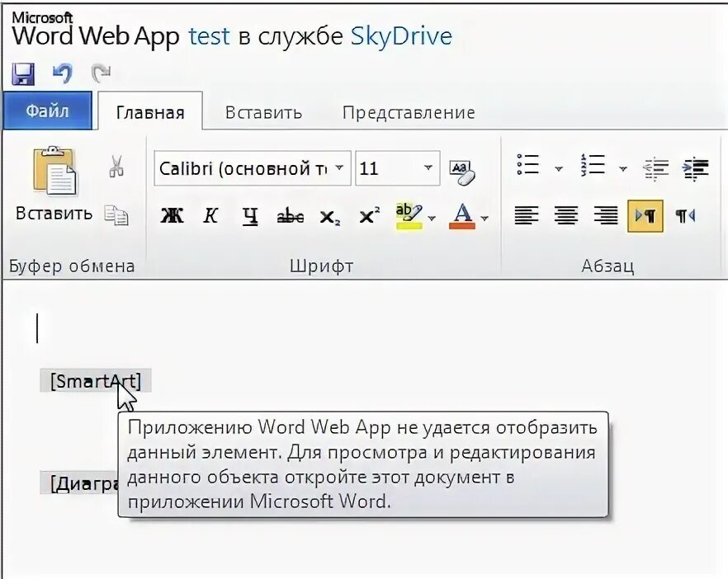This screenshot has height=579, width=728.
Task: Cut selection with scissors icon
Action: 116,167
